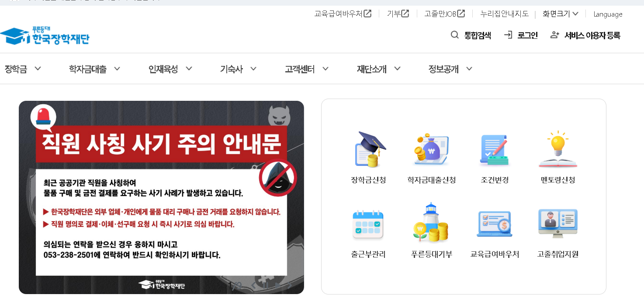Click the 멘토링신청 label
Viewport: 644px width, 305px height.
click(x=558, y=180)
